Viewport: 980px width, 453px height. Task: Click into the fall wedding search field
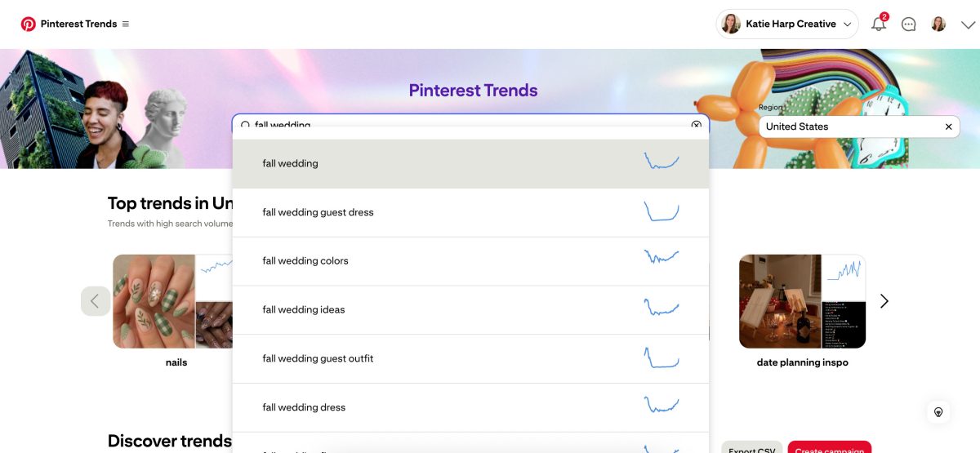tap(470, 125)
